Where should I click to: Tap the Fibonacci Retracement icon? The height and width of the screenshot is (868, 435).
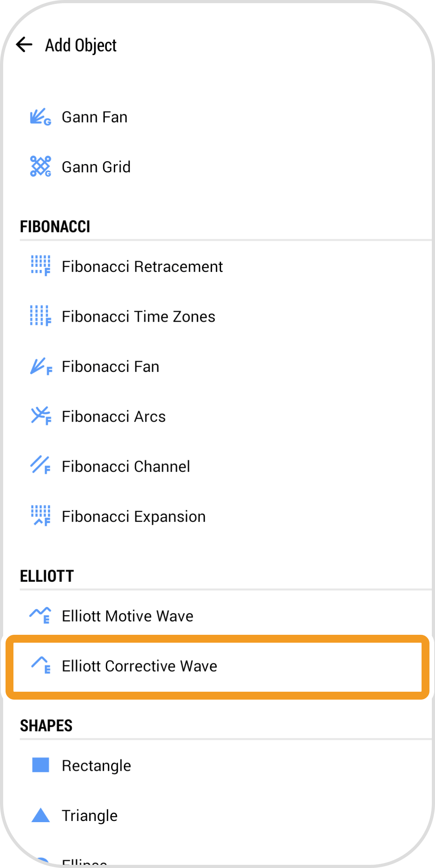(x=40, y=266)
